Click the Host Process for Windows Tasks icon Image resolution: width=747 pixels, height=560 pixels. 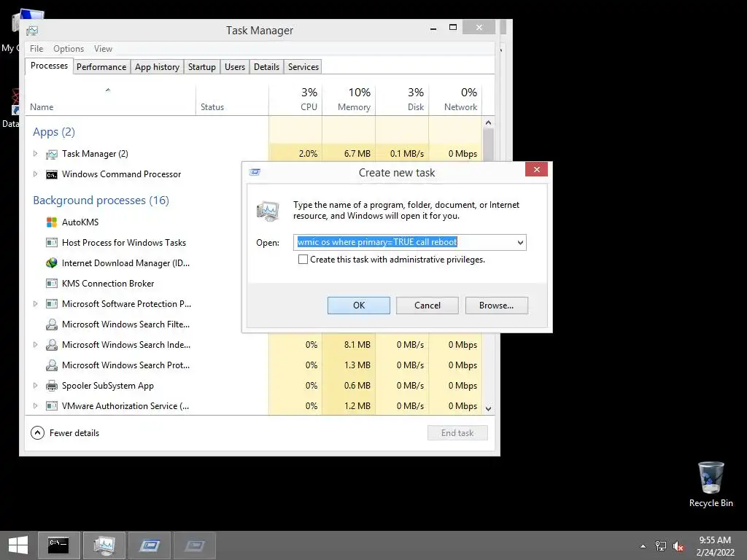52,242
